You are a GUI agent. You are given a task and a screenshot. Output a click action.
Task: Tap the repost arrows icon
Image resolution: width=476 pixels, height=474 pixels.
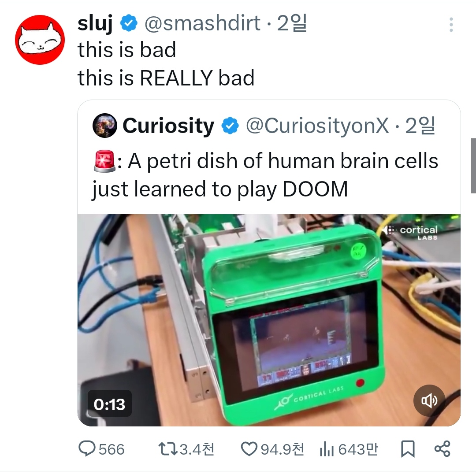[x=168, y=449]
